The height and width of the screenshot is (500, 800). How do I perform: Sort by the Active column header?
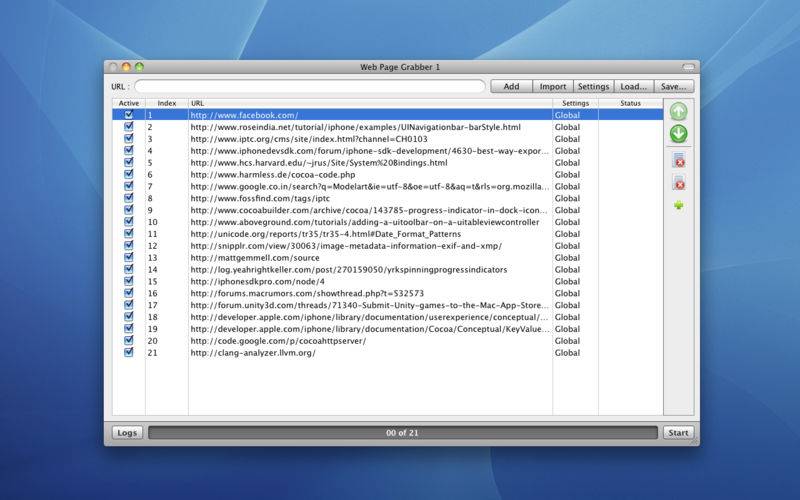[129, 103]
